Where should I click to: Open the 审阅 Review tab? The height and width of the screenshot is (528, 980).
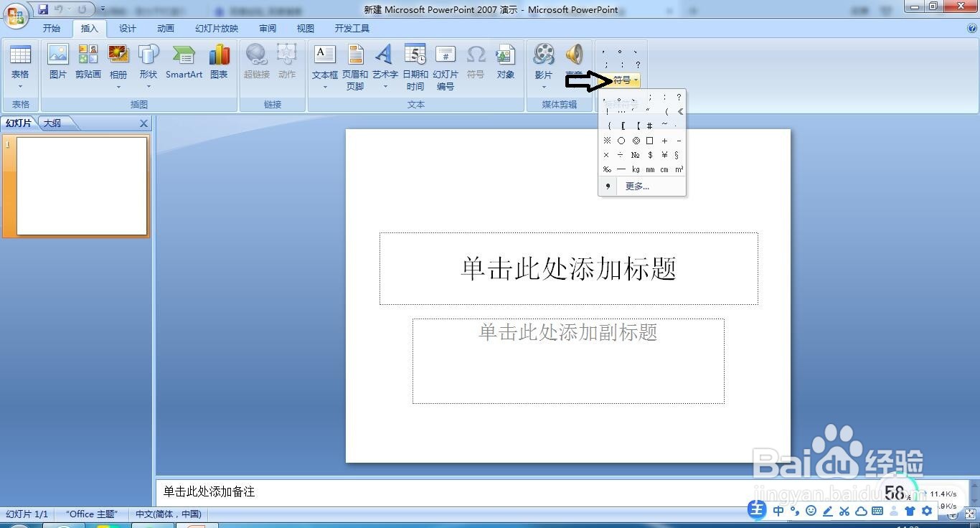point(268,29)
